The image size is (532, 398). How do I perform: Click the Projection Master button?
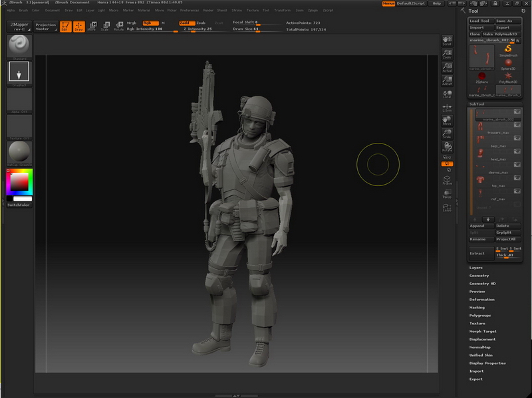pos(45,27)
